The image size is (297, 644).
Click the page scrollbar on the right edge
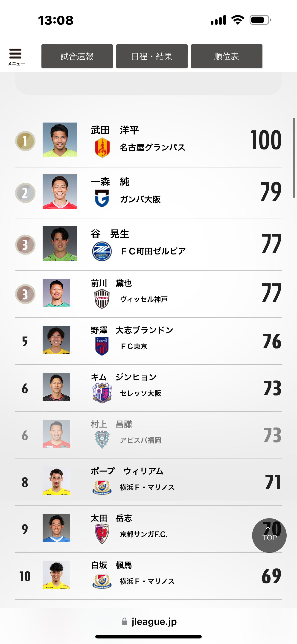coord(294,158)
